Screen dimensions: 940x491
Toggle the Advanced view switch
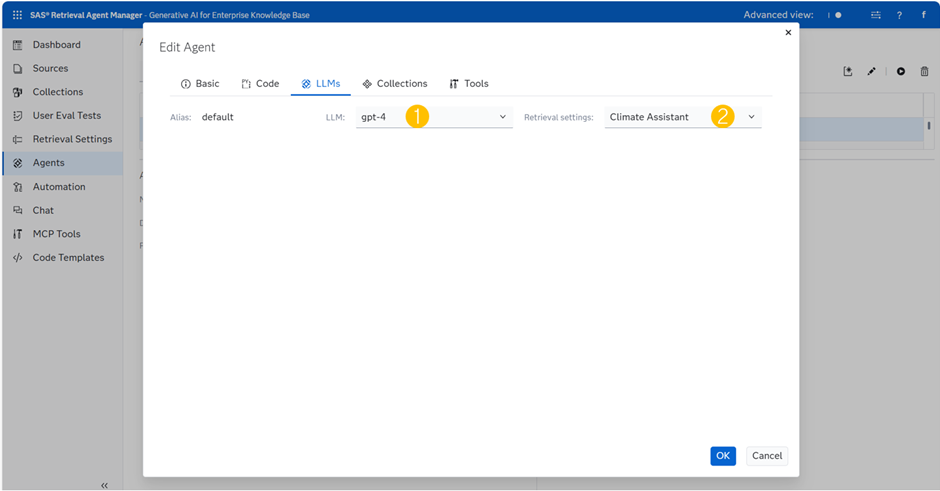(x=835, y=15)
